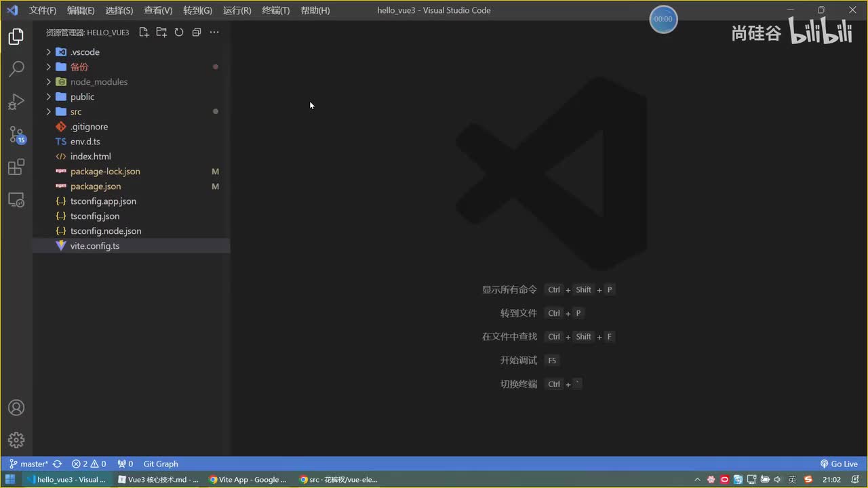Open the 转到(G) menu
This screenshot has width=868, height=488.
point(197,11)
